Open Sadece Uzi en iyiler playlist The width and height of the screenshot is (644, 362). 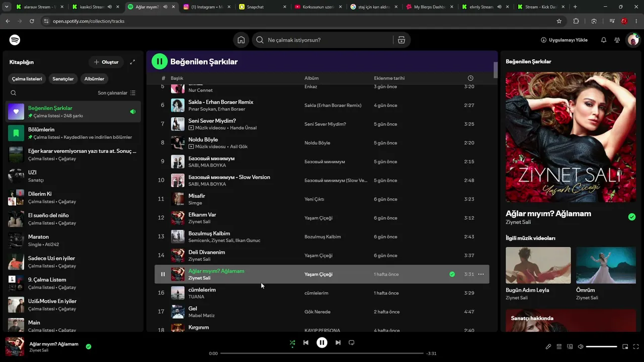pyautogui.click(x=73, y=262)
